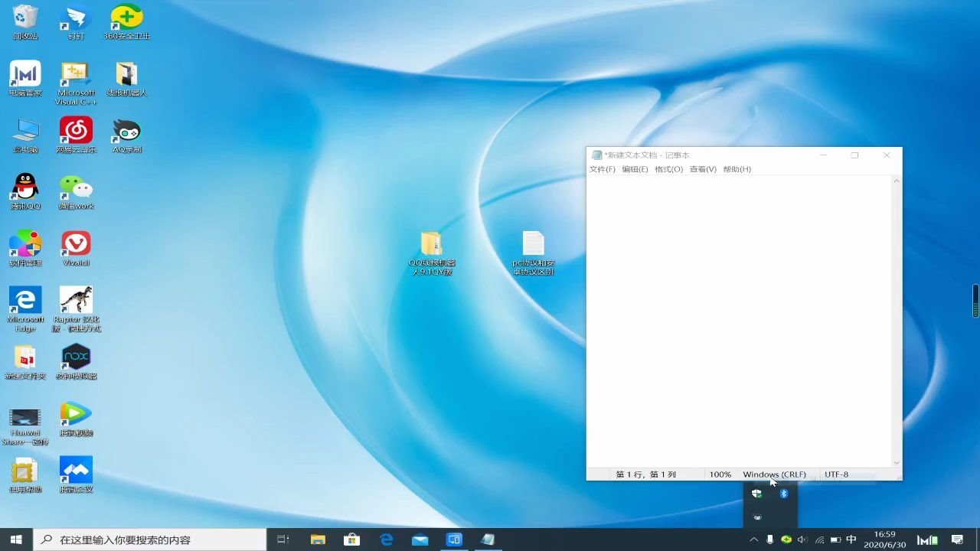Collapse the hidden tray icons chevron

[753, 540]
